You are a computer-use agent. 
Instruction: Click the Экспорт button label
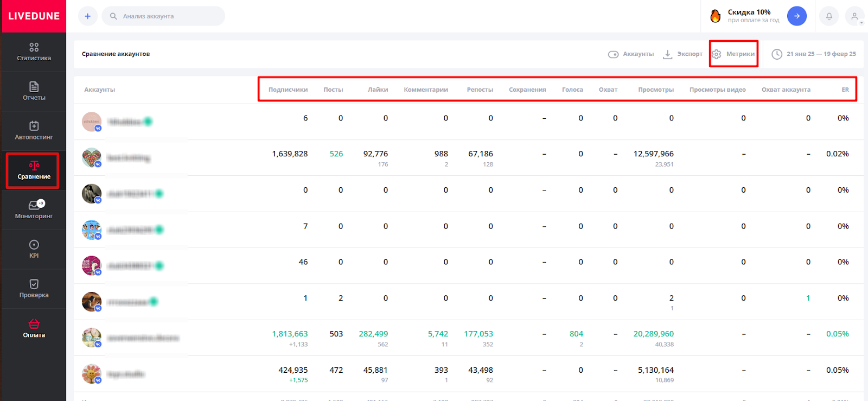(x=690, y=54)
